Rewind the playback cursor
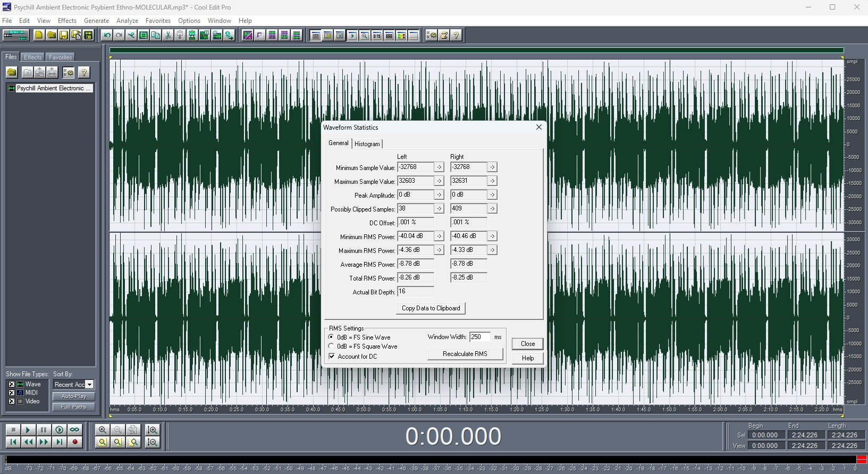The height and width of the screenshot is (474, 868). click(x=28, y=442)
